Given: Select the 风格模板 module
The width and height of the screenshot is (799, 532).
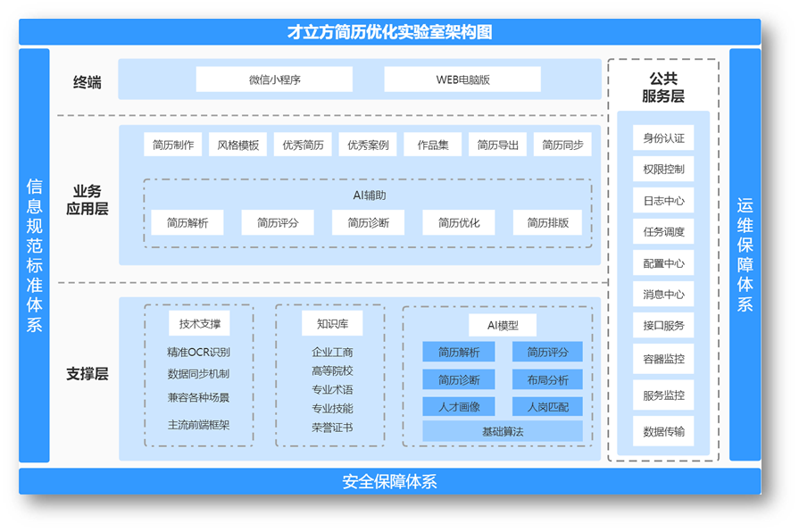Looking at the screenshot, I should [237, 144].
